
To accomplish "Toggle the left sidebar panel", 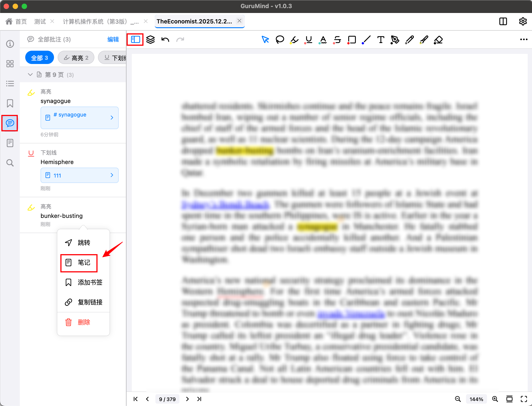I will [x=135, y=40].
